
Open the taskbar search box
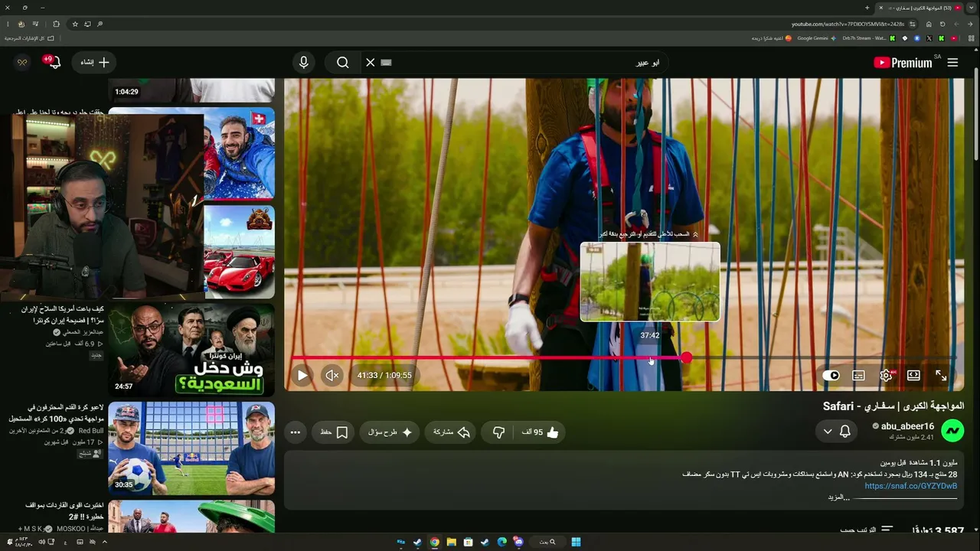coord(547,542)
